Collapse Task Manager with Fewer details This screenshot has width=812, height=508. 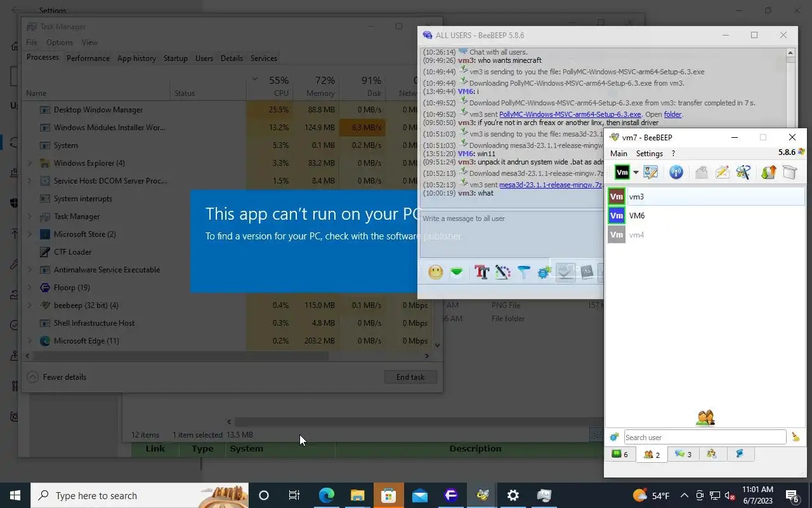point(57,377)
